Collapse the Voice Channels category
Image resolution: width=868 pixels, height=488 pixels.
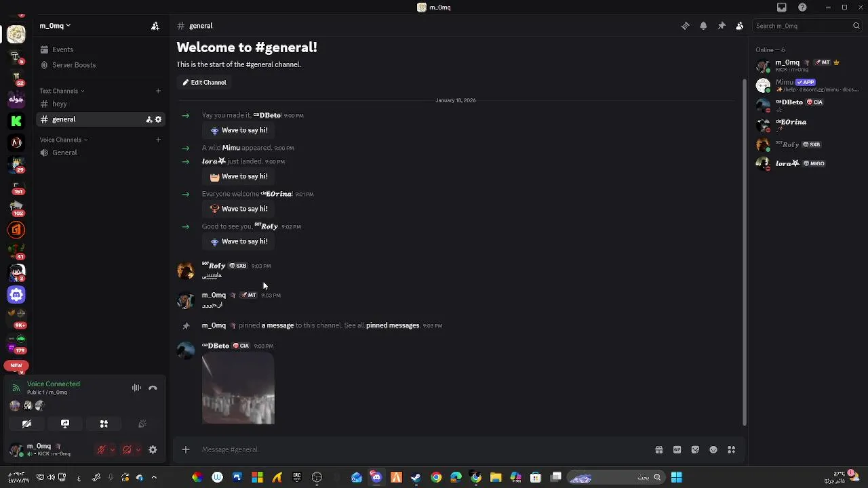coord(63,140)
